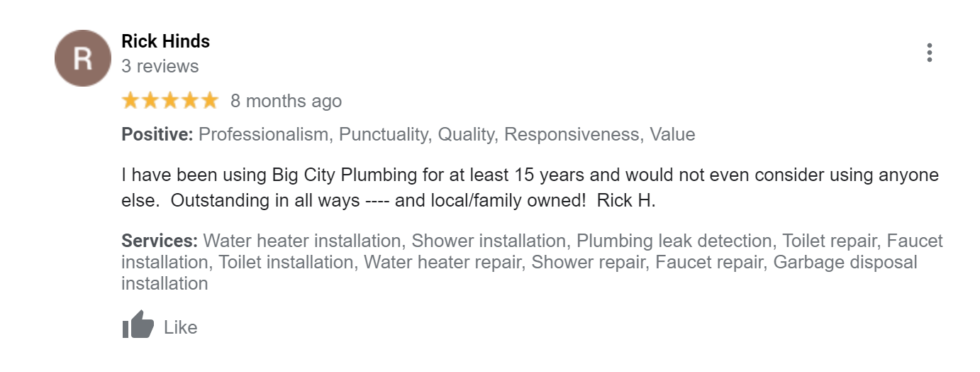Click the word "Responsiveness" in positives
980x372 pixels.
572,134
